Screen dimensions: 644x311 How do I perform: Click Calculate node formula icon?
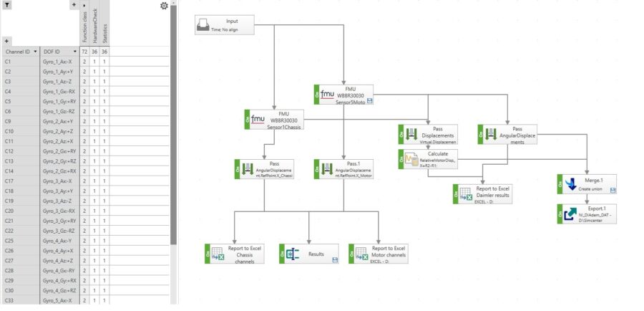point(411,159)
